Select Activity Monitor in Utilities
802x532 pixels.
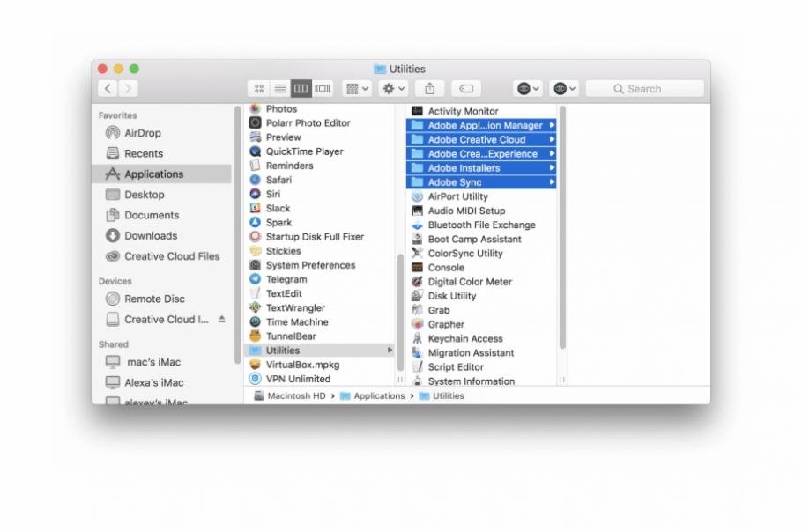[481, 111]
